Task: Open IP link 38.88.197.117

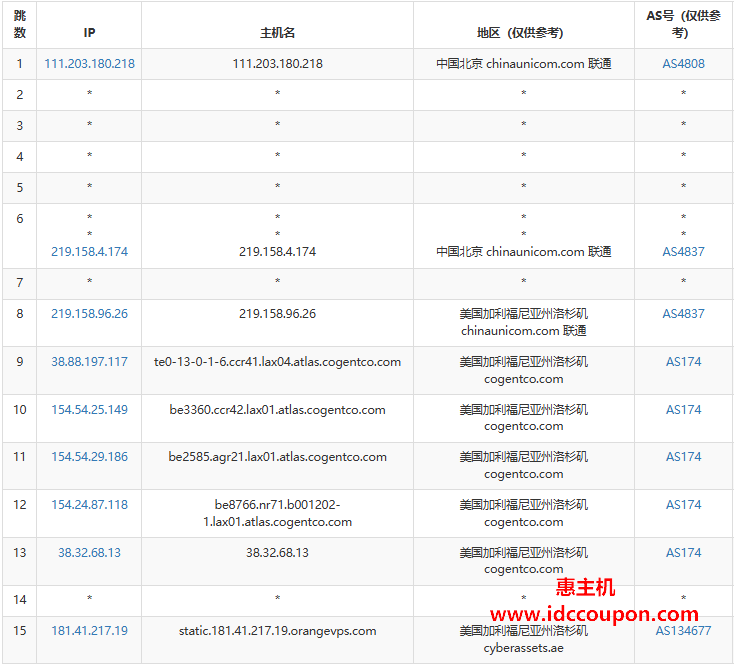Action: (x=89, y=362)
